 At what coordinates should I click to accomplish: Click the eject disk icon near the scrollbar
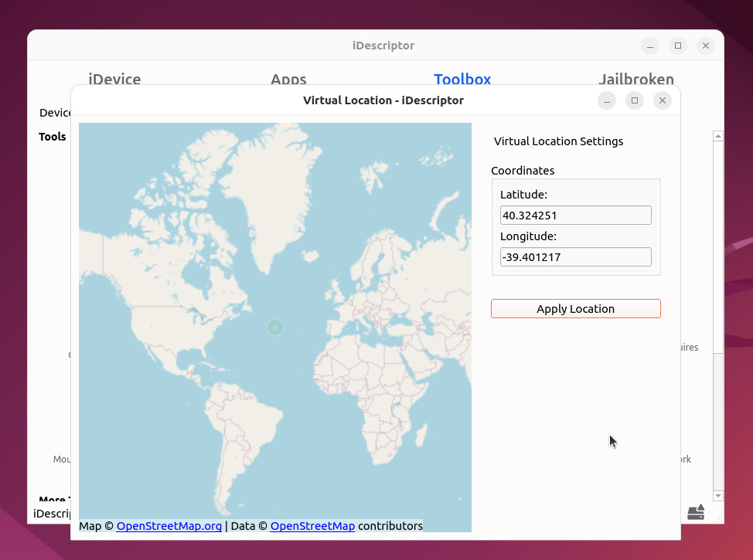(x=695, y=511)
